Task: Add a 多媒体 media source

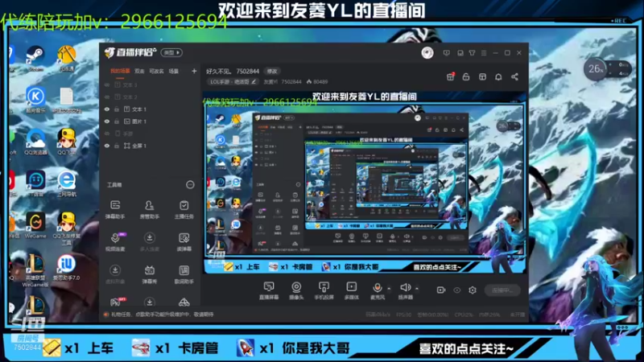Action: coord(352,290)
